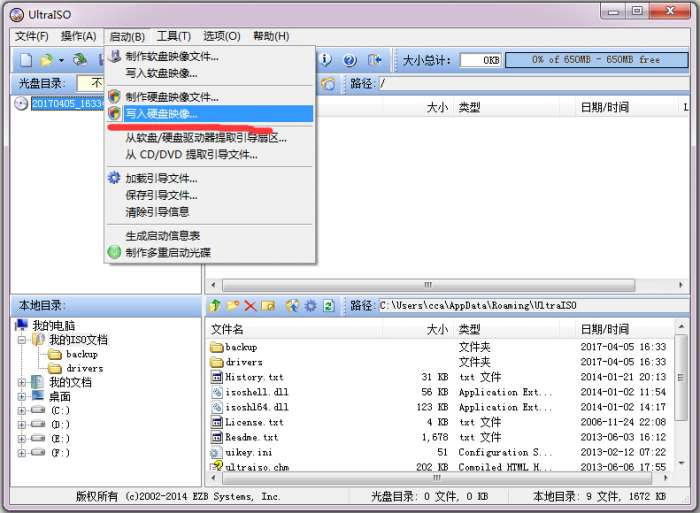Screen dimensions: 700x513
Task: Click the refresh icon in local toolbar
Action: click(x=329, y=305)
